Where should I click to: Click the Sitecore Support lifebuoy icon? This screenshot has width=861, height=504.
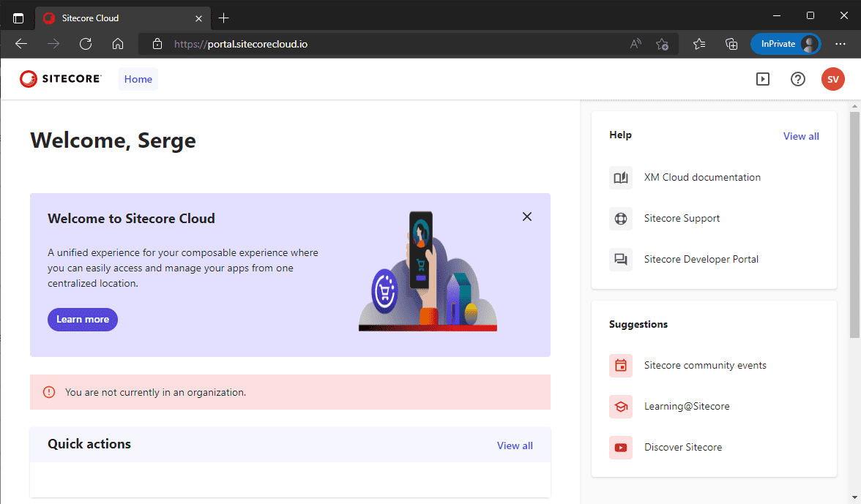point(621,219)
